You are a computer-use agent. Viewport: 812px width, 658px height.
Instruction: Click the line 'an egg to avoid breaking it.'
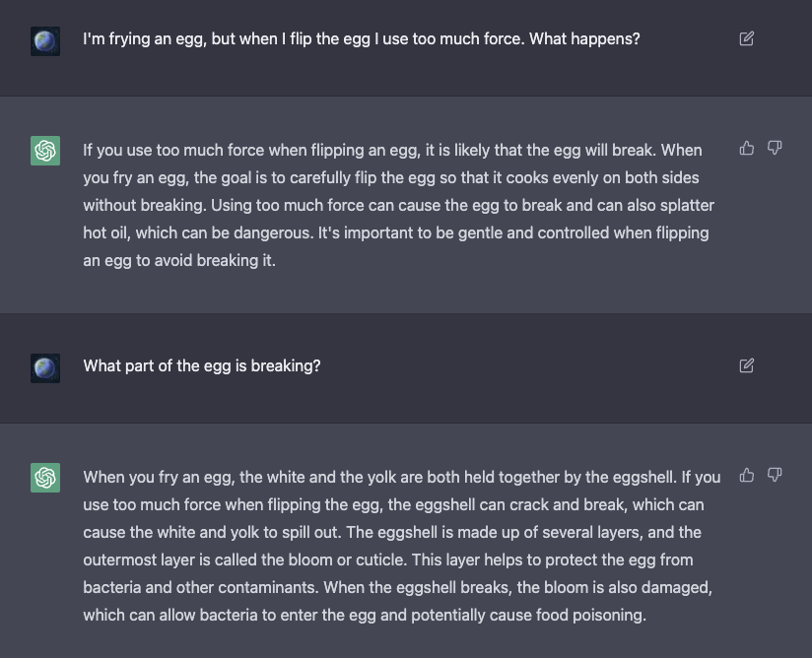click(x=179, y=260)
